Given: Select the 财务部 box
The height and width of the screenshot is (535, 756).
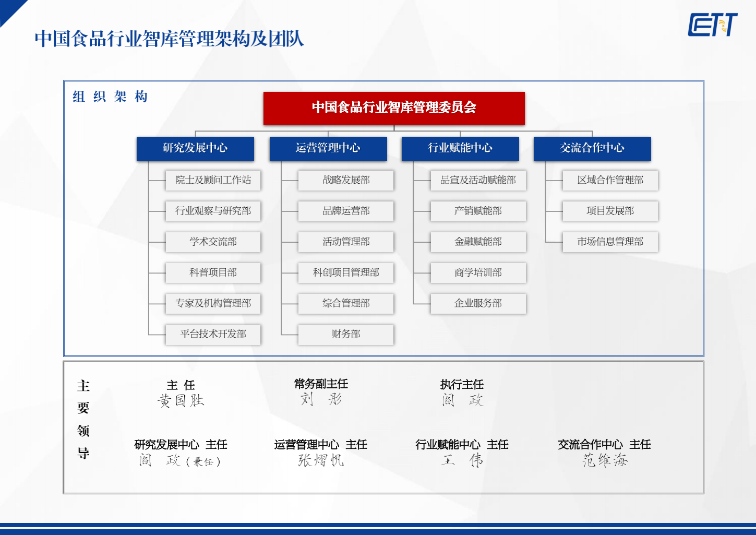Looking at the screenshot, I should tap(345, 334).
